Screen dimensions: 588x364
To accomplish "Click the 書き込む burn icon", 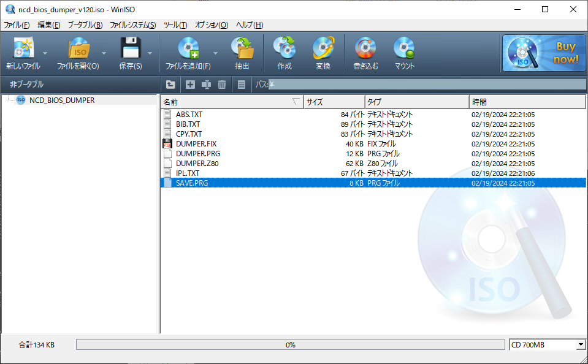I will coord(365,48).
